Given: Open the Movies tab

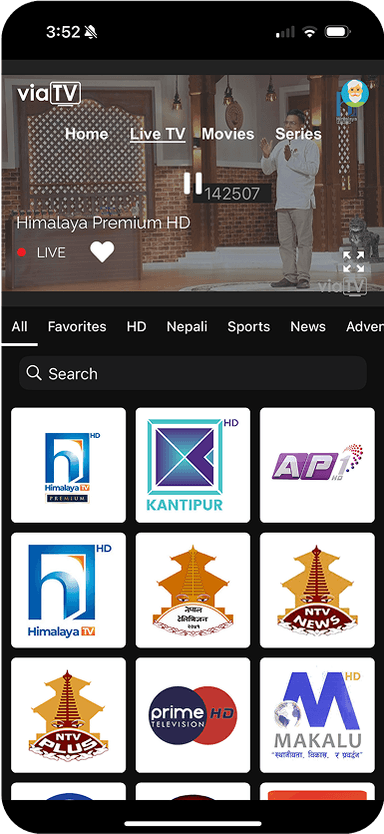Looking at the screenshot, I should coord(228,134).
